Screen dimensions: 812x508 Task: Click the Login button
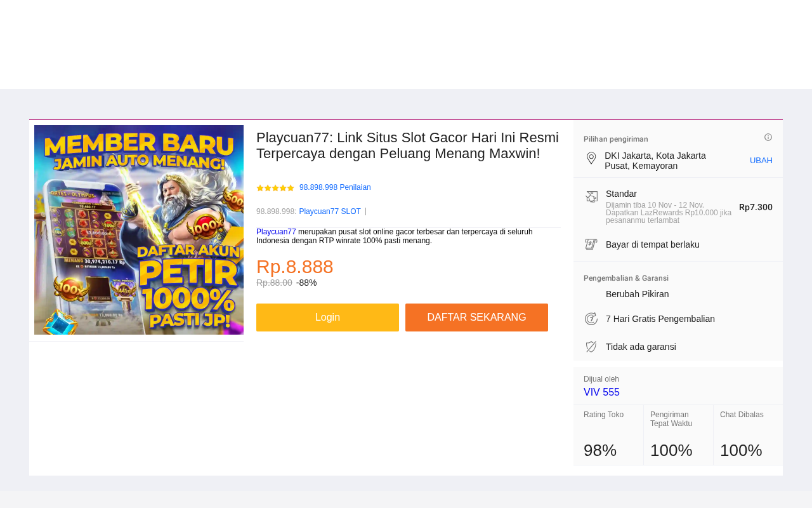(x=327, y=317)
